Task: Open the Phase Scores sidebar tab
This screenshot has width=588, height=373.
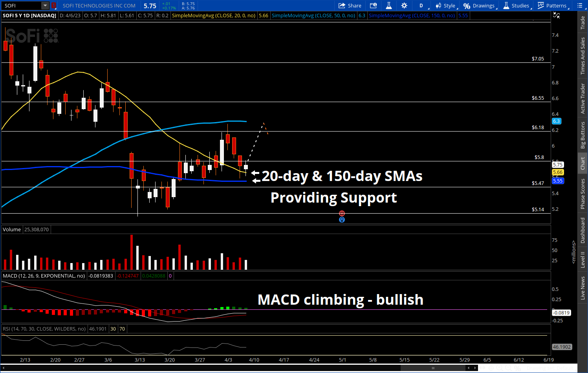Action: point(583,194)
